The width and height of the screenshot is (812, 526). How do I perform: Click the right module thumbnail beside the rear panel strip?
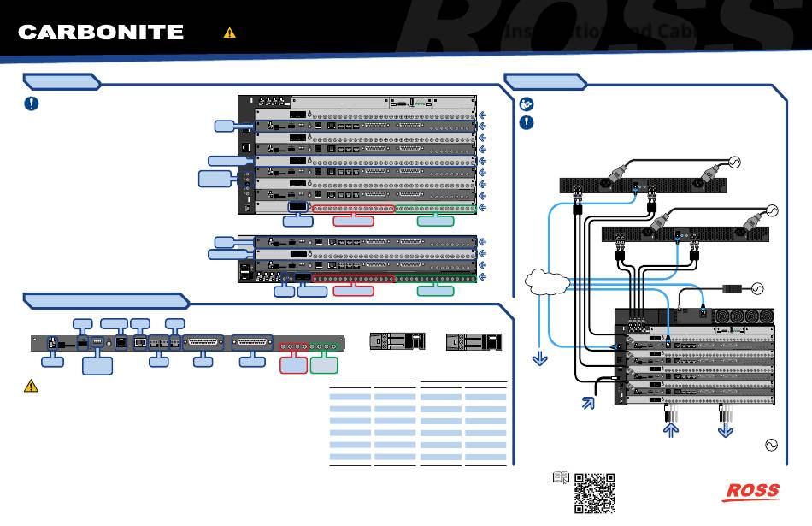point(474,341)
